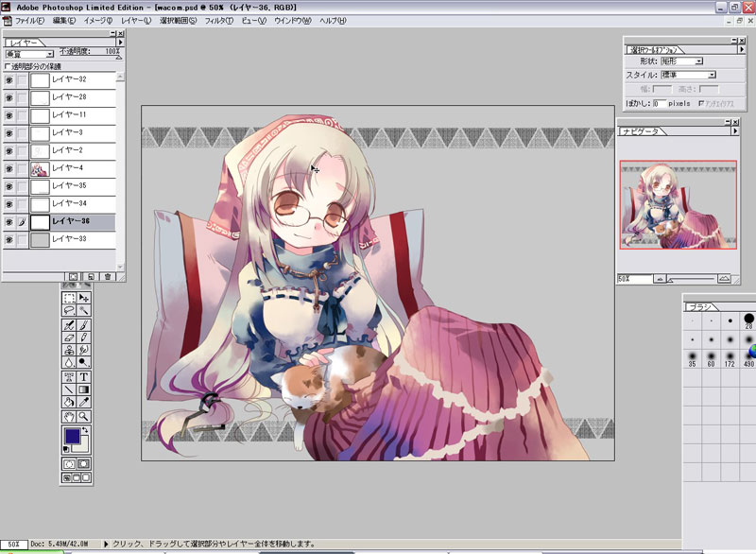The width and height of the screenshot is (756, 554).
Task: Zoom in button in Navigator panel
Action: click(724, 279)
